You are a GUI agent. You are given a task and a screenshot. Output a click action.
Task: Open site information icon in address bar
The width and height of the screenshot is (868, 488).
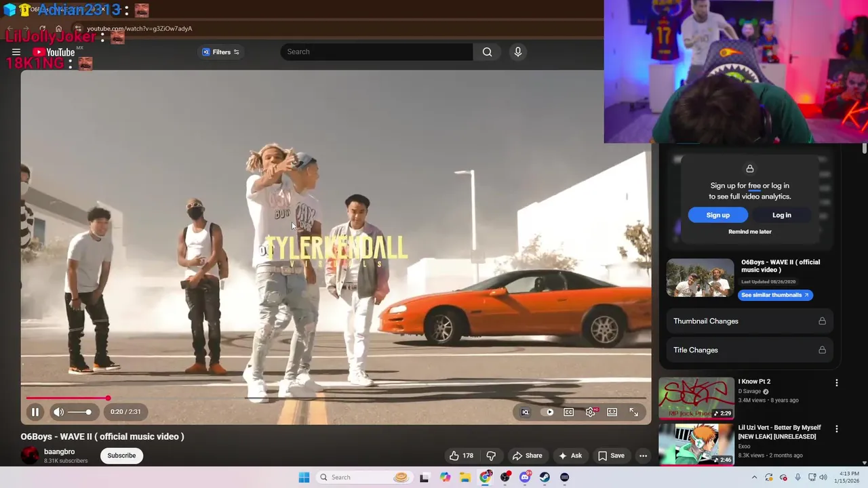coord(78,28)
